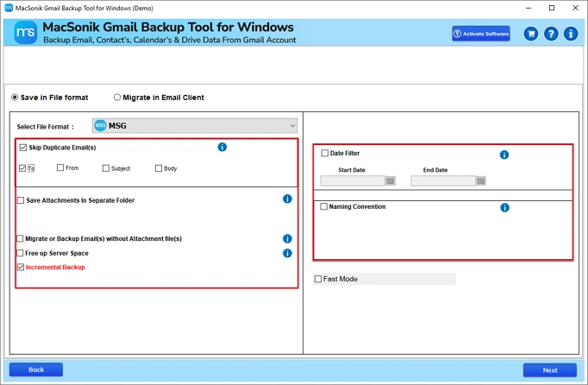Show info for Date Filter

tap(504, 155)
